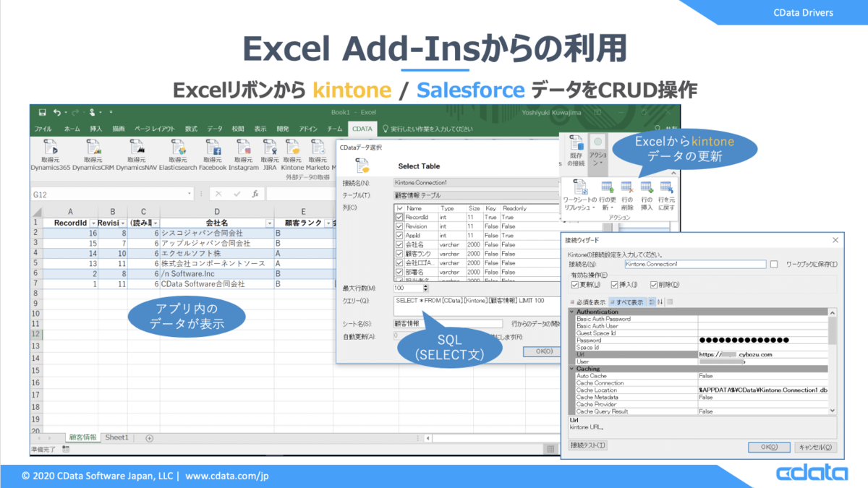Click the checkmark confirm icon in formula bar

237,194
